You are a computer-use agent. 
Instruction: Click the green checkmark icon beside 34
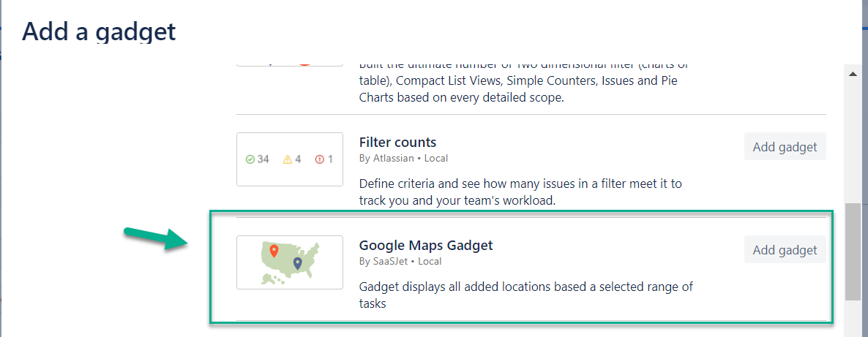point(250,159)
